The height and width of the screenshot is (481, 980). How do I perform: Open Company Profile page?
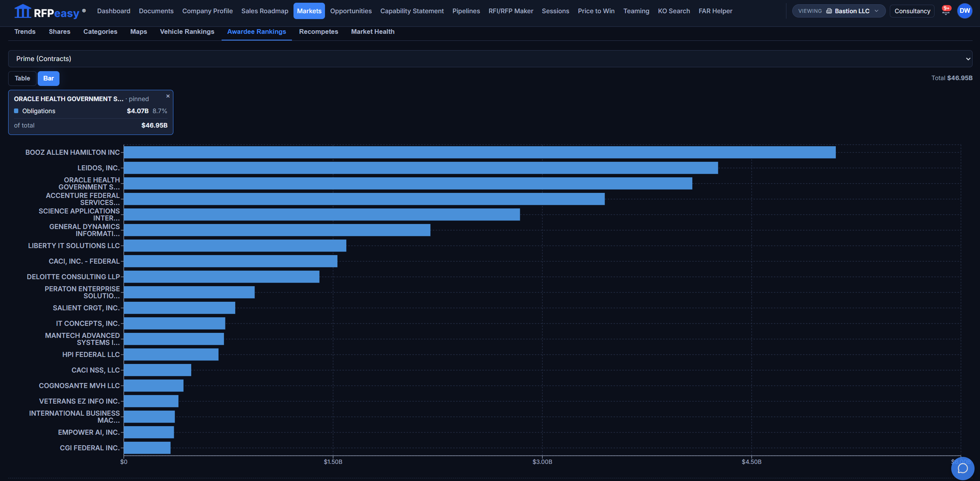click(207, 11)
